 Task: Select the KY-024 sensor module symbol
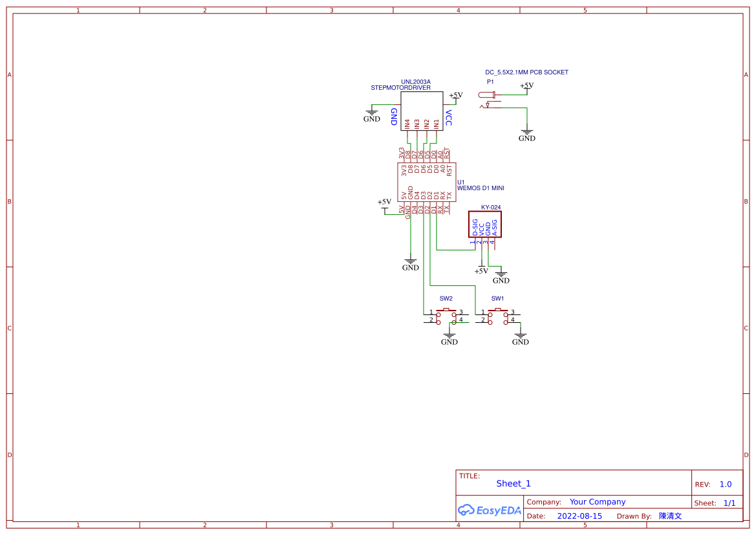[x=484, y=223]
